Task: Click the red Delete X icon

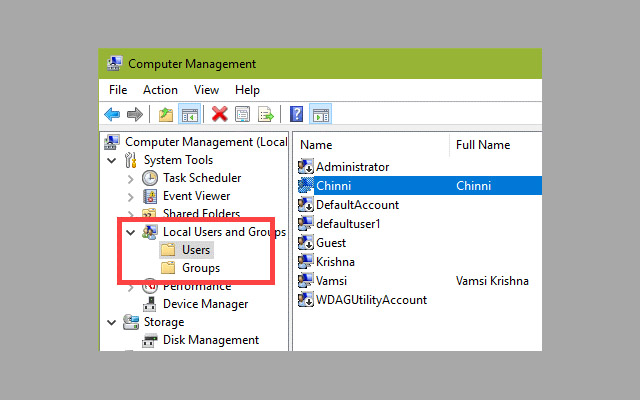Action: pyautogui.click(x=219, y=114)
